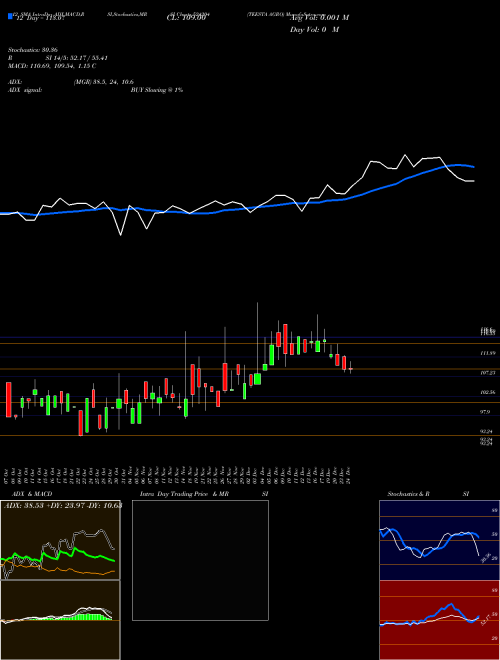Click the empty Intra Day Trading Price panel
This screenshot has width=500, height=660.
(x=200, y=560)
